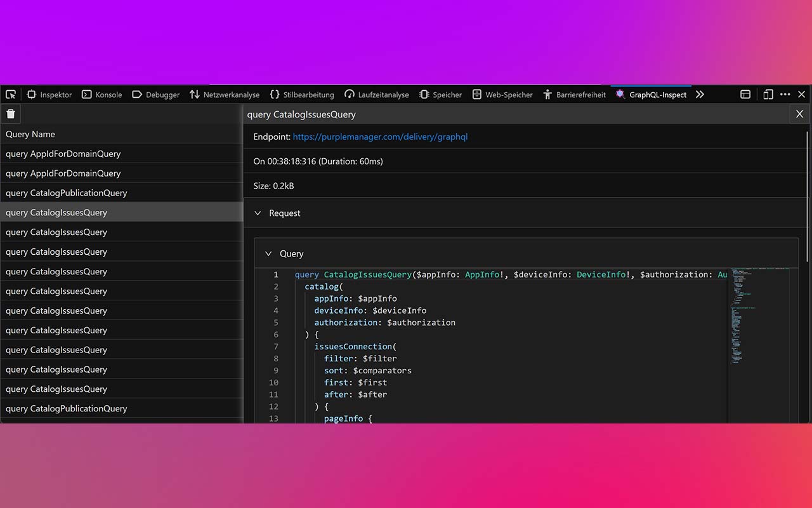The height and width of the screenshot is (508, 812).
Task: Click the GraphQL-Inspect magnifier icon
Action: (x=620, y=94)
